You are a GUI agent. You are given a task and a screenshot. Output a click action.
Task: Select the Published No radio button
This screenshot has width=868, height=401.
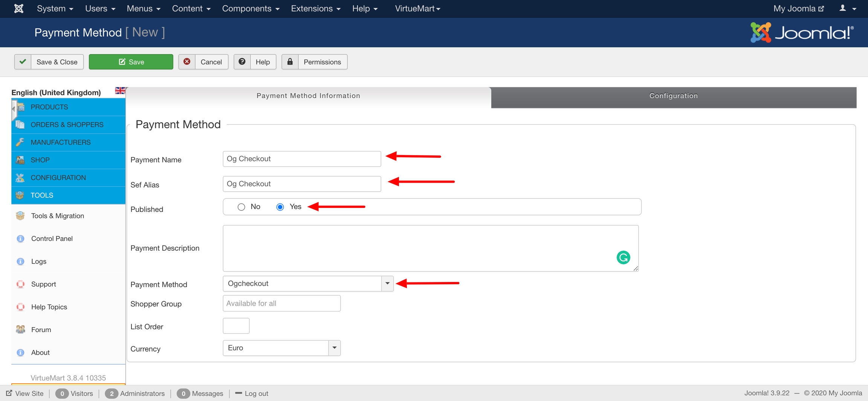click(x=241, y=207)
